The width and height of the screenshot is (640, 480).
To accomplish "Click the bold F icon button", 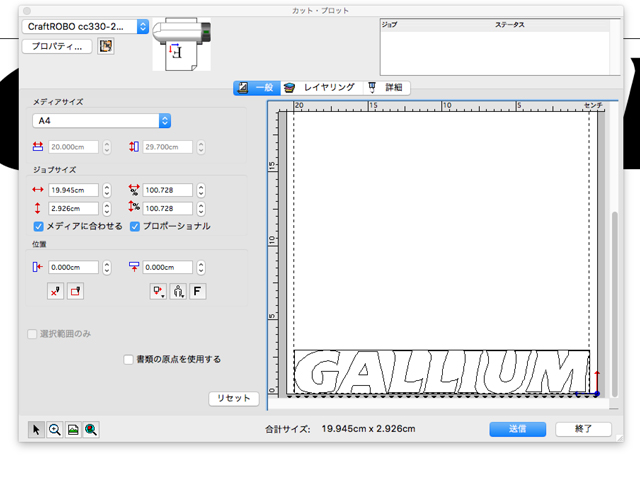I will pos(198,291).
